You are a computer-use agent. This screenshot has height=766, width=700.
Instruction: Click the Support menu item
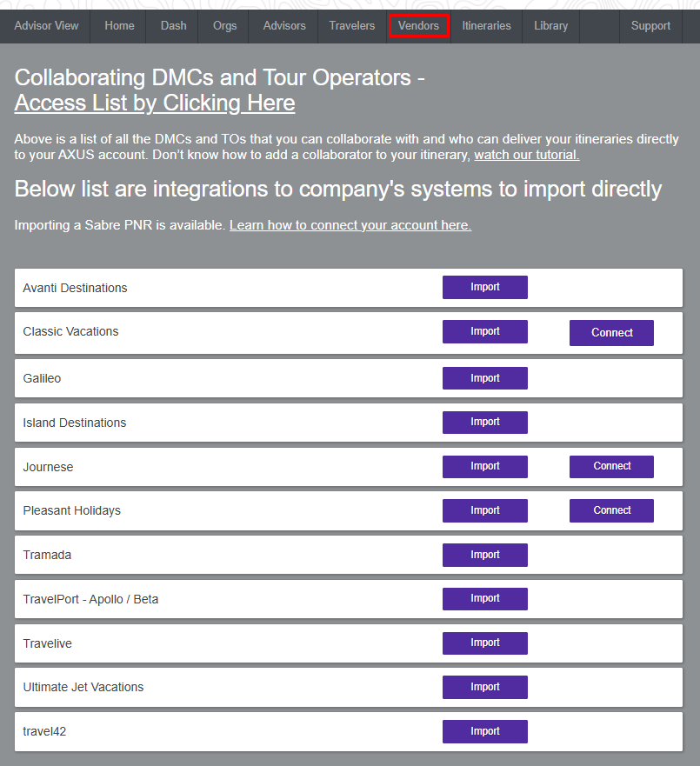(x=650, y=26)
